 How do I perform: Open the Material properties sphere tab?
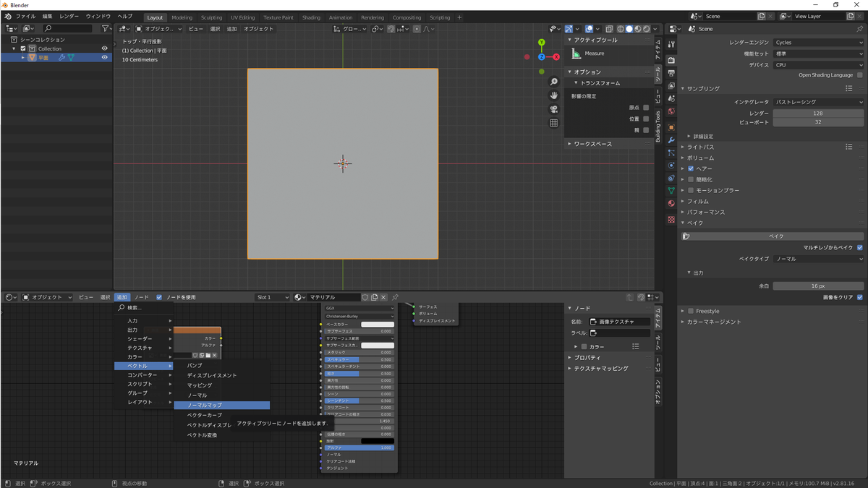point(671,204)
